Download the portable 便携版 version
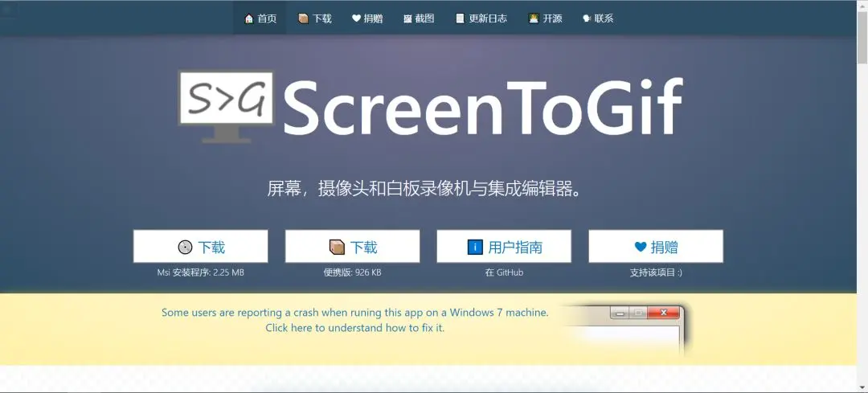 pos(352,246)
